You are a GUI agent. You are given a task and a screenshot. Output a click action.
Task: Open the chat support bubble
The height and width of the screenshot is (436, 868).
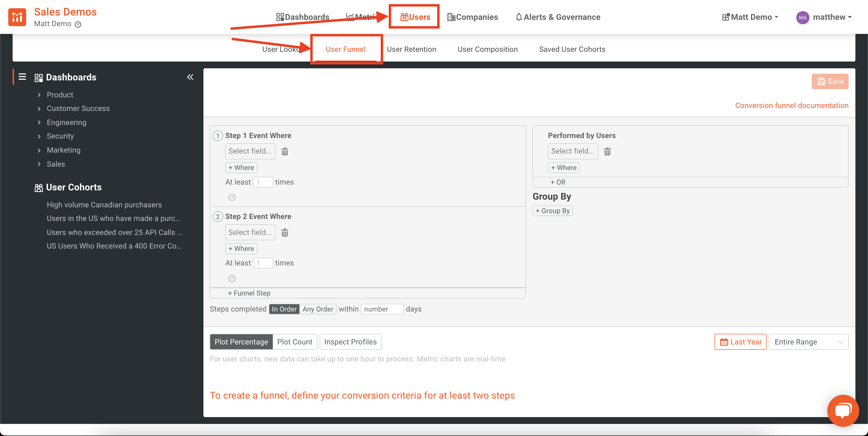843,410
